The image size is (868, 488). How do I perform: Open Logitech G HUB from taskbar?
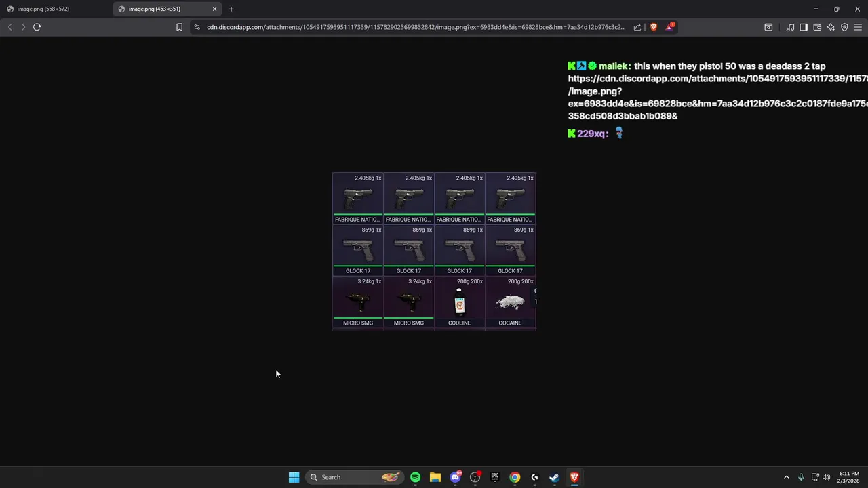click(x=534, y=477)
